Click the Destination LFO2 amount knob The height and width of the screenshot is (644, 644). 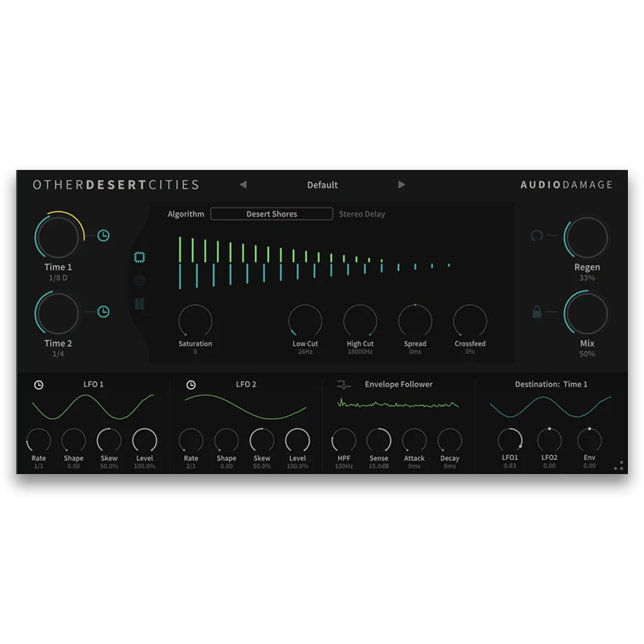(549, 440)
